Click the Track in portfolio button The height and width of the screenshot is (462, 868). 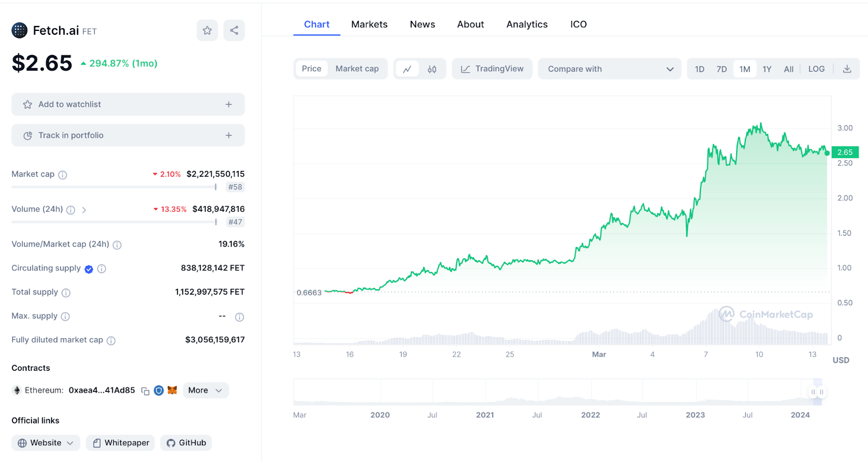click(x=128, y=135)
